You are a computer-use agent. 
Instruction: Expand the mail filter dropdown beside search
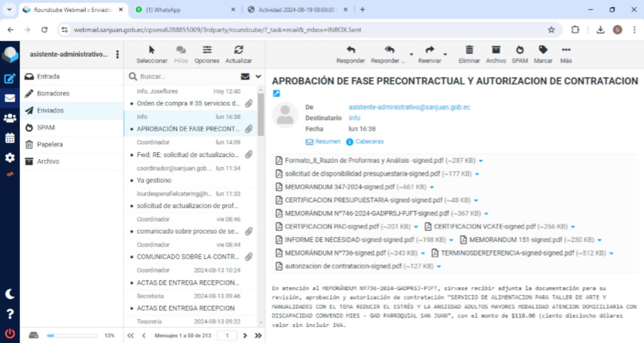pyautogui.click(x=258, y=76)
